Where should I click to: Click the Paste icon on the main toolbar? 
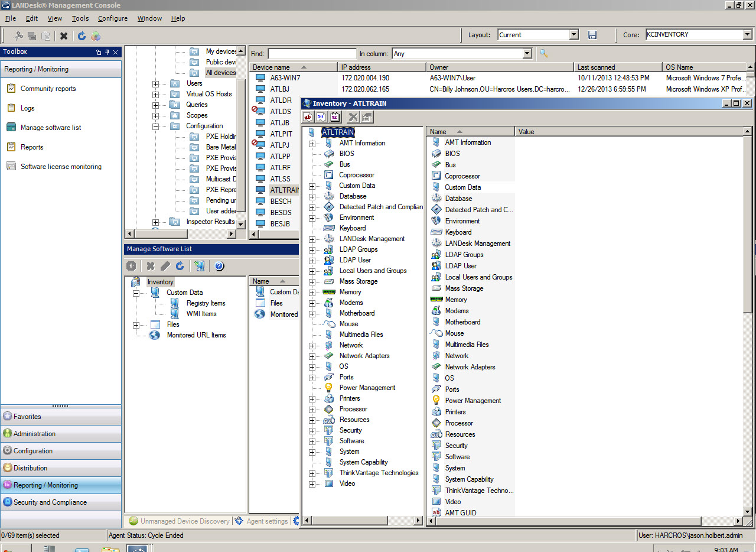(x=46, y=35)
